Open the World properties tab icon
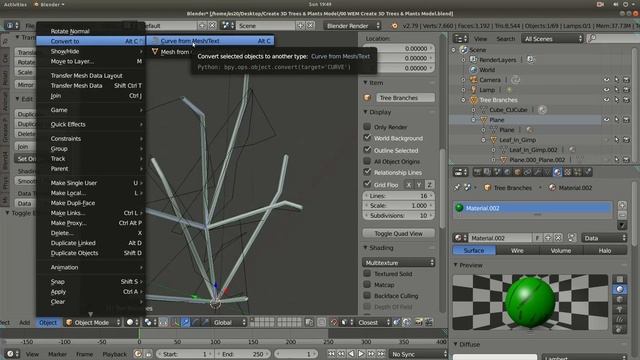 pos(507,172)
